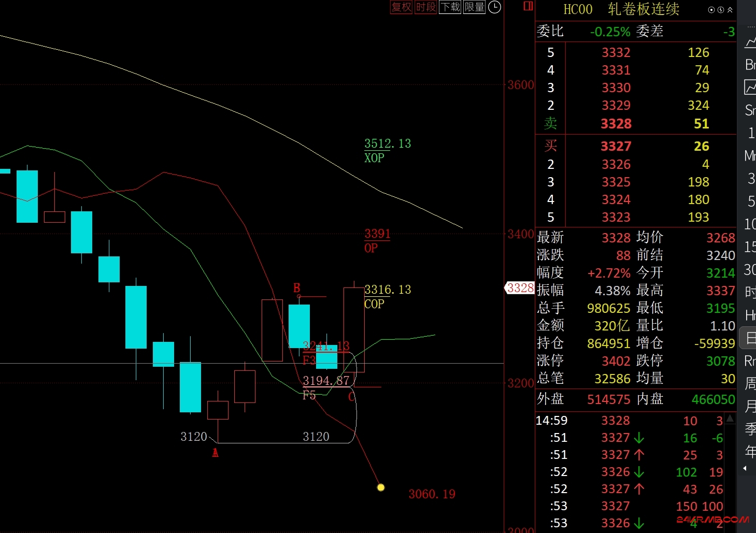Select the 5 period in sidebar

click(x=751, y=201)
